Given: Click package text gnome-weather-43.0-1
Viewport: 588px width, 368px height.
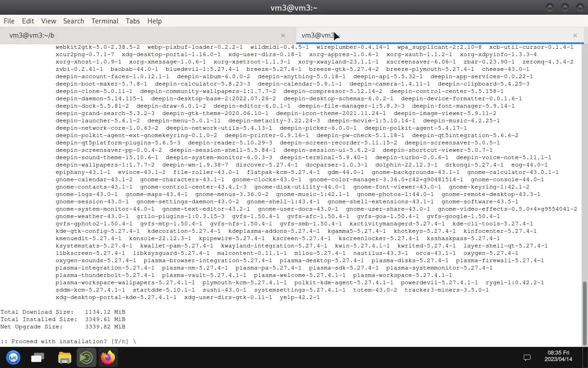Looking at the screenshot, I should [x=92, y=216].
